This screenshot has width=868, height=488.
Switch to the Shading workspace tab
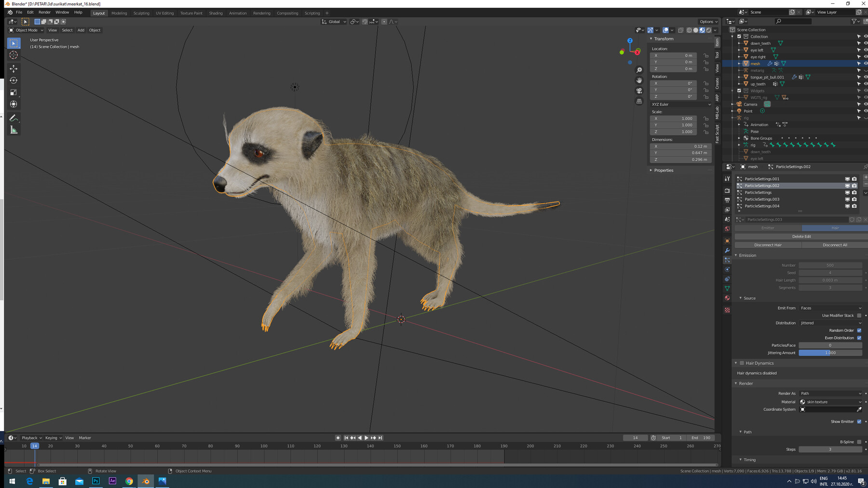216,13
